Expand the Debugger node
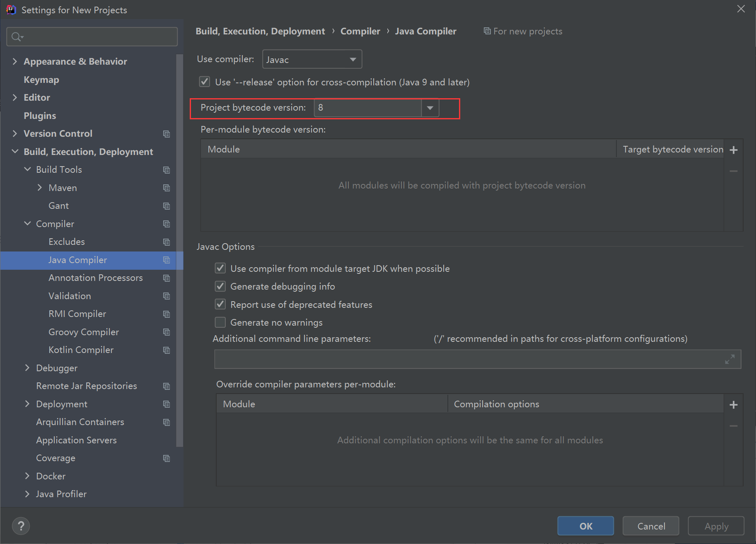This screenshot has width=756, height=544. coord(27,368)
